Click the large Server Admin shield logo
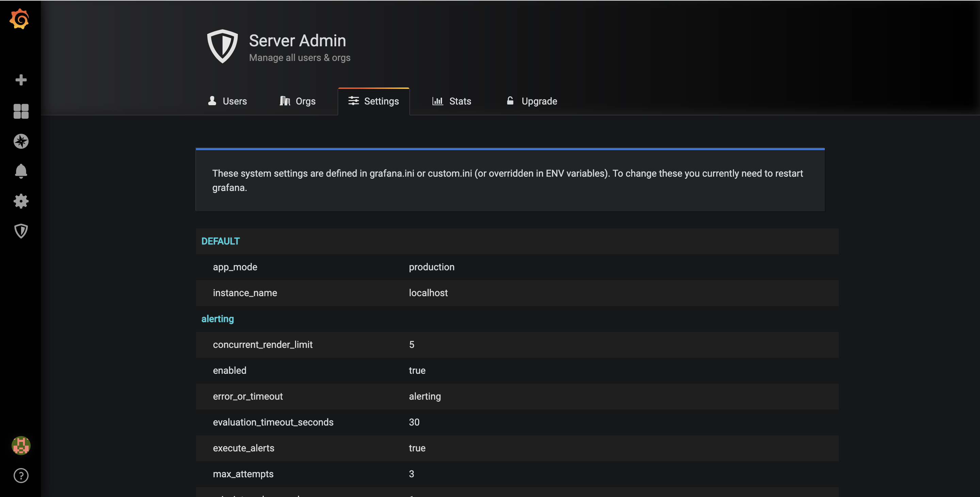This screenshot has width=980, height=497. [x=222, y=46]
